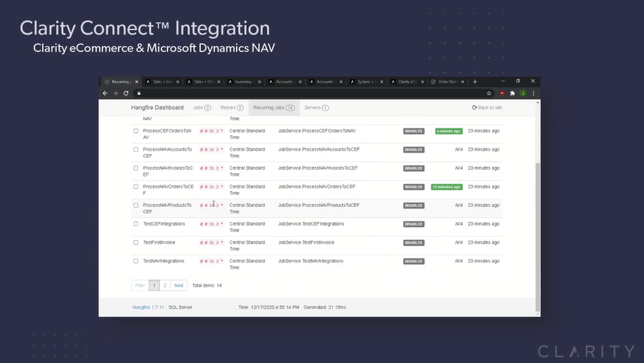Click the browser address bar field

click(x=312, y=94)
